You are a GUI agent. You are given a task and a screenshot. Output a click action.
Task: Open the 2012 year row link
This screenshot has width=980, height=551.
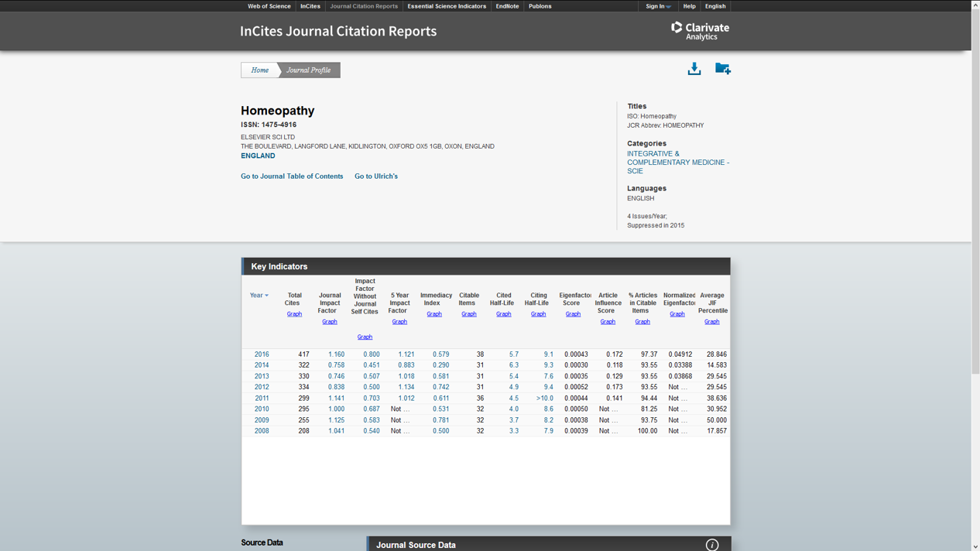(262, 387)
